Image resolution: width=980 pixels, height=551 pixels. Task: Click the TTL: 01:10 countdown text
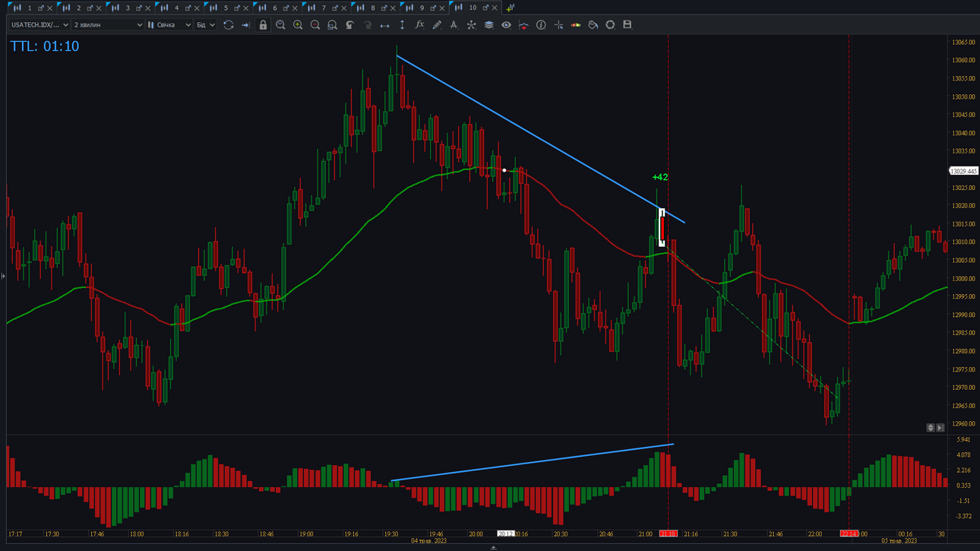(45, 46)
